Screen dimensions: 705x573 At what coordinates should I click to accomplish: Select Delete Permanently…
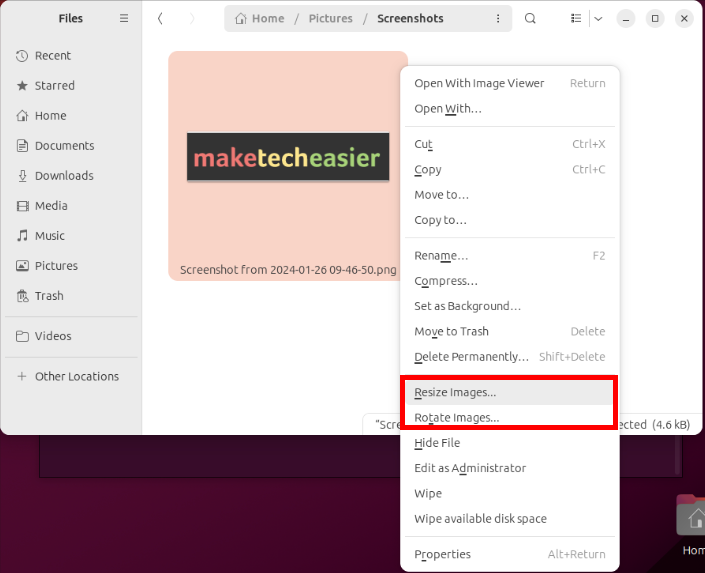pos(509,356)
